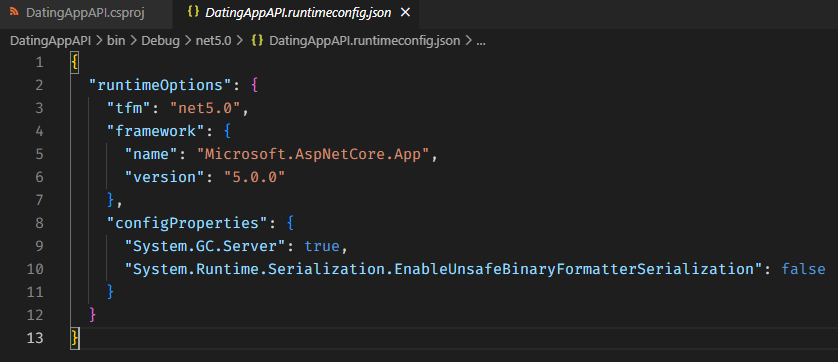Click line number 1 in gutter
Image resolution: width=838 pixels, height=362 pixels.
[x=39, y=63]
